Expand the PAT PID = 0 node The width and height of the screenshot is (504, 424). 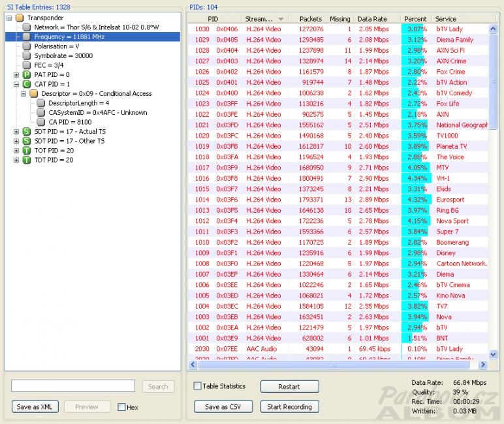(x=16, y=75)
